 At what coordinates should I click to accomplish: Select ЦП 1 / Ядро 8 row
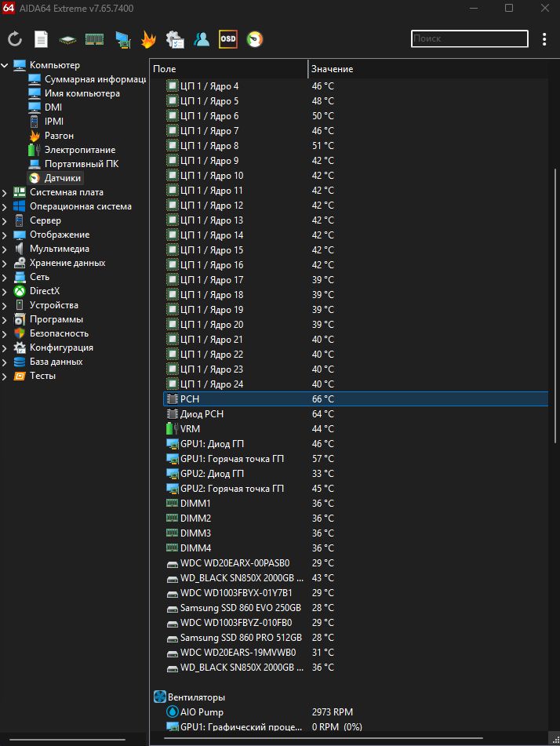click(356, 146)
